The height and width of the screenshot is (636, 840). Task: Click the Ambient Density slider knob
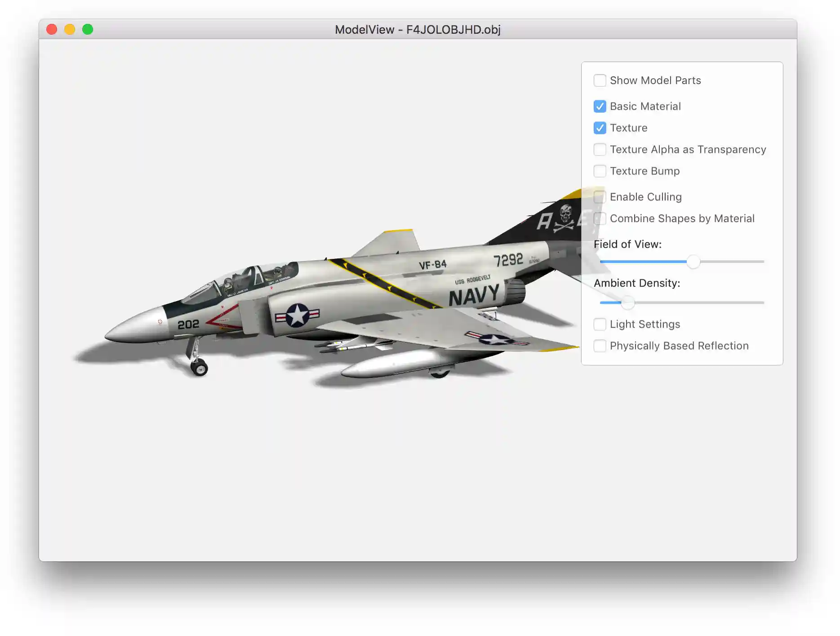point(627,303)
